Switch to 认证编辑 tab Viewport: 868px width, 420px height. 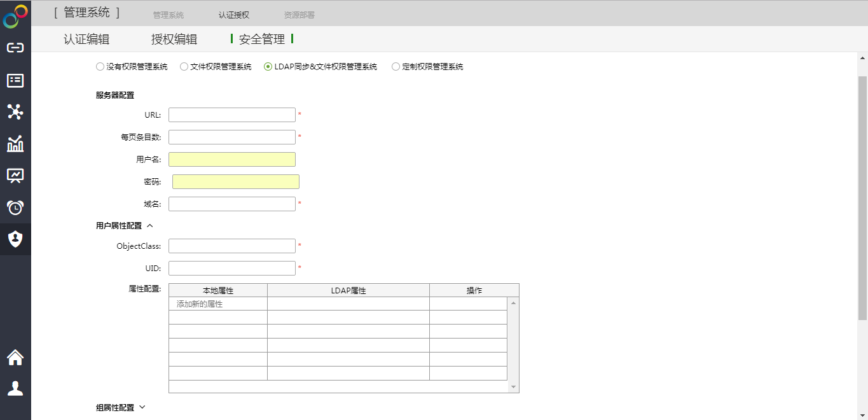coord(86,39)
